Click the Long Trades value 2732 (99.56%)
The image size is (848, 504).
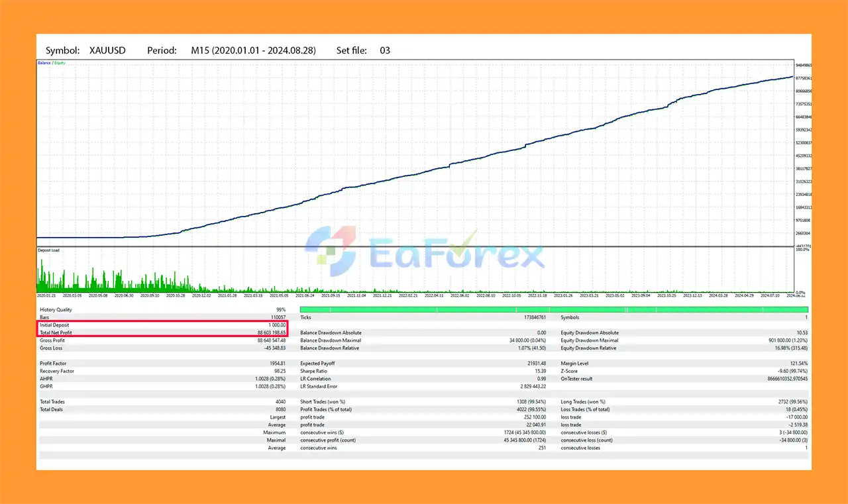[792, 402]
